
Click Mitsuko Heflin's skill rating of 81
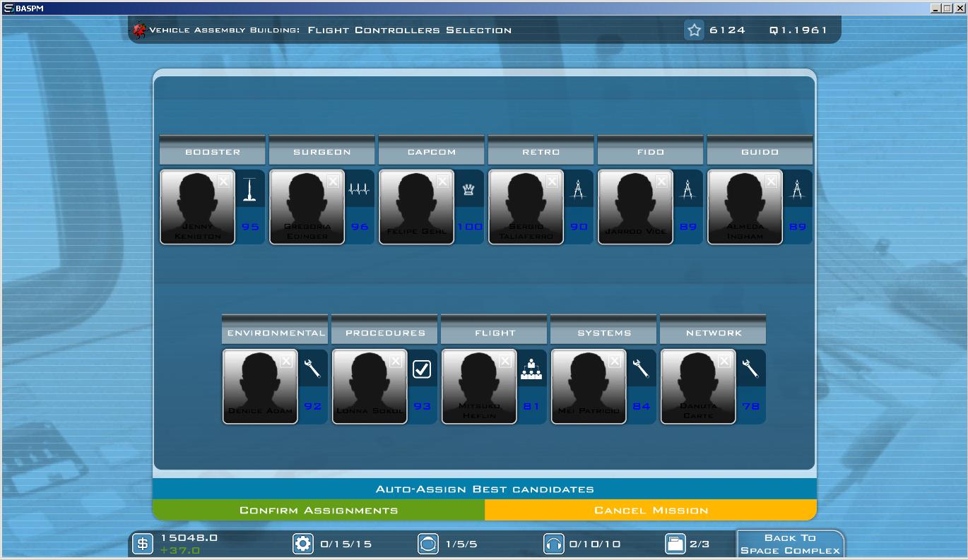(x=531, y=407)
